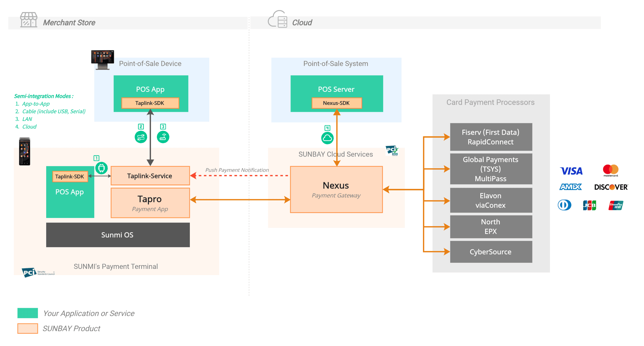Click the Nexus-SDK inside POS Server
The width and height of the screenshot is (644, 346).
coord(337,103)
